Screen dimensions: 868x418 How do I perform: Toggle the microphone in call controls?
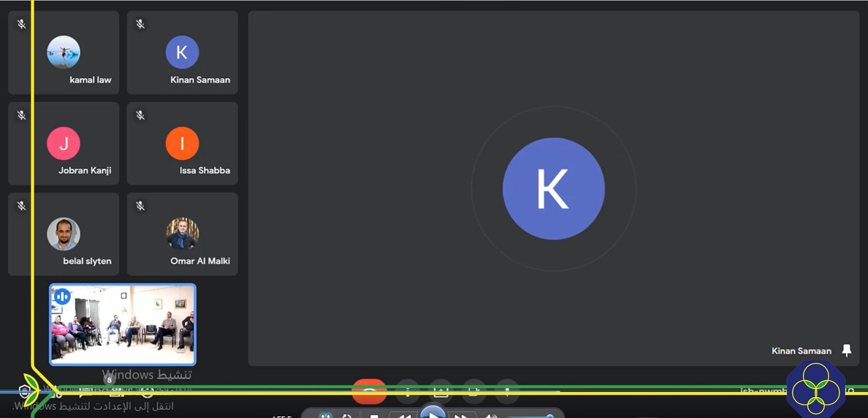(507, 391)
